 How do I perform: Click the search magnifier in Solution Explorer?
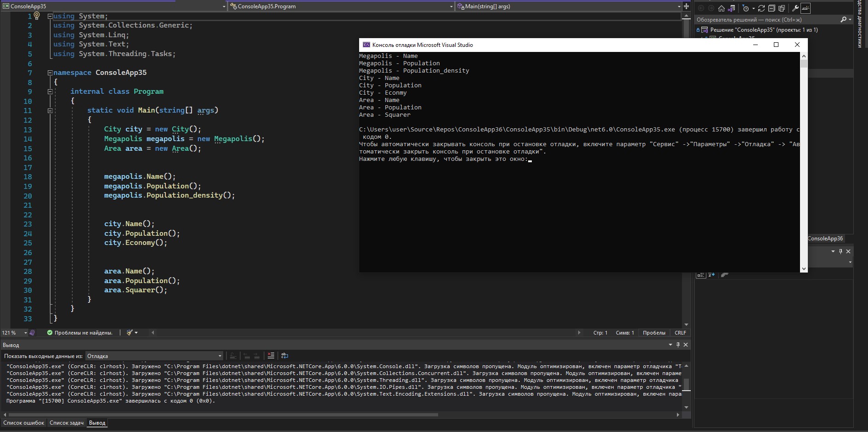[x=843, y=20]
